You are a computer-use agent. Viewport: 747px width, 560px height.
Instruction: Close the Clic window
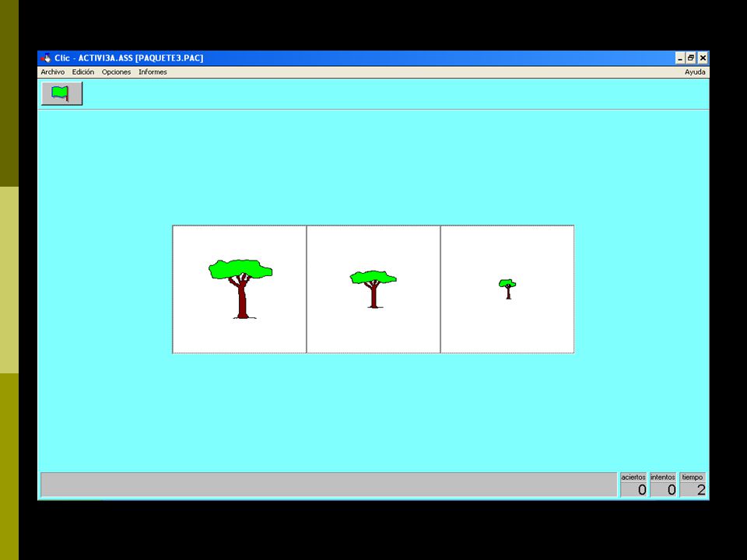(x=703, y=58)
